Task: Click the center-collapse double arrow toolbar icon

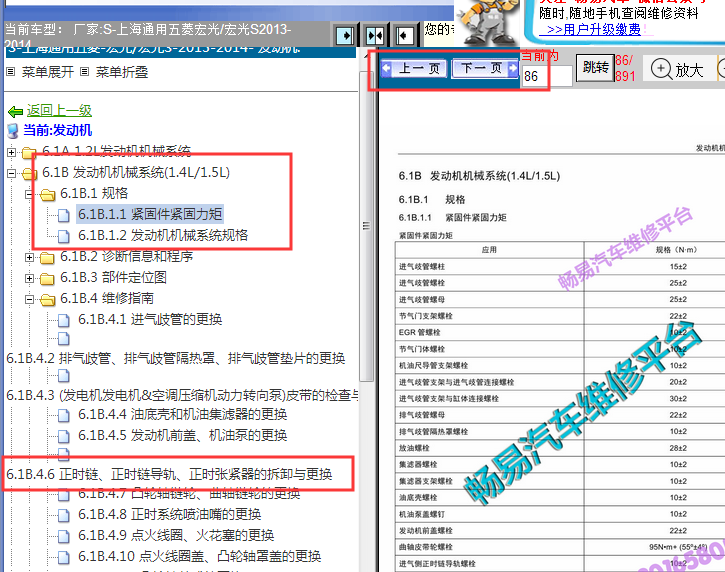Action: pyautogui.click(x=375, y=35)
